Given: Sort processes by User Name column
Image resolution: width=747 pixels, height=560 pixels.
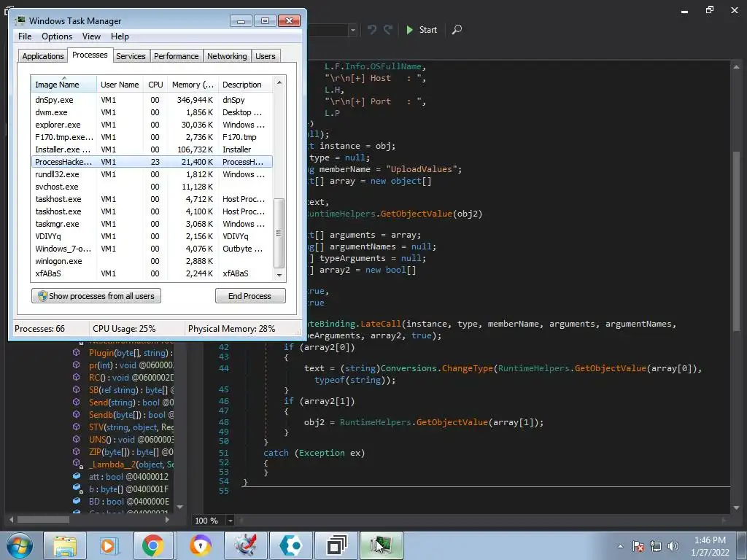Looking at the screenshot, I should coord(120,85).
